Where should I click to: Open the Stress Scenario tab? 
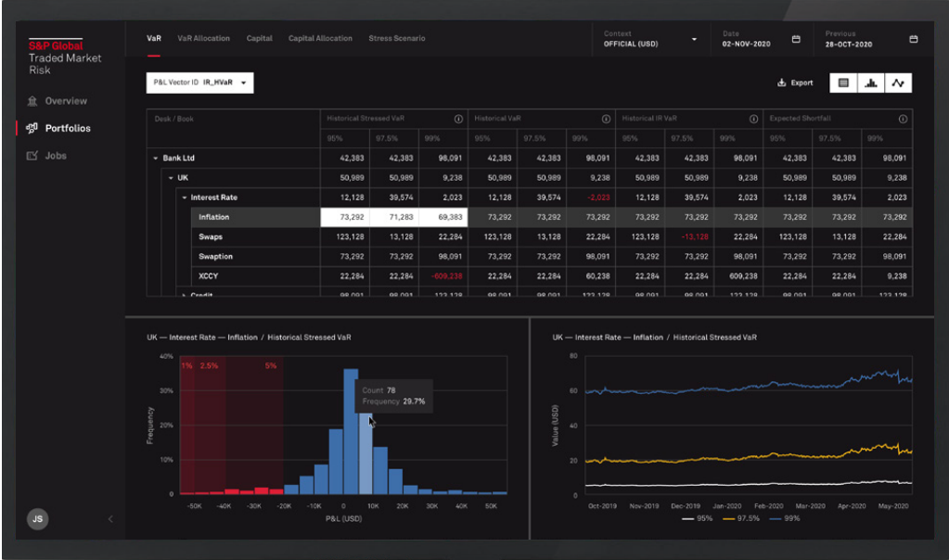(396, 39)
